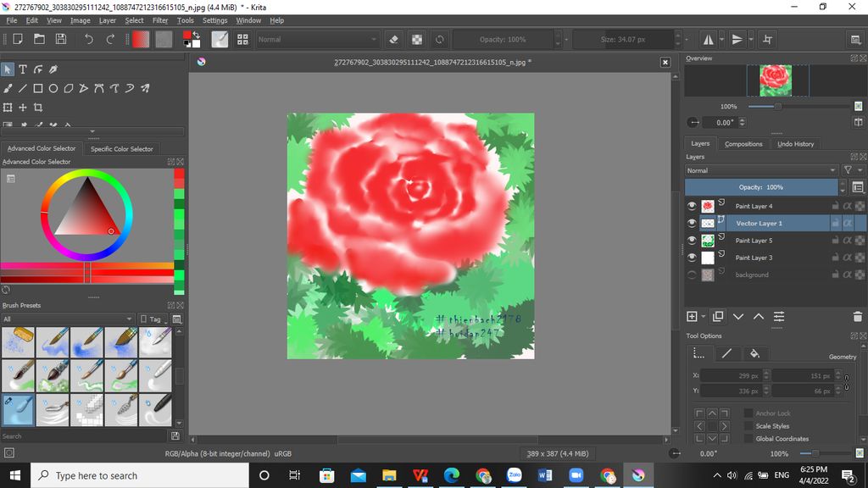Open the brush presets All tag dropdown
The width and height of the screenshot is (868, 488).
coord(68,319)
